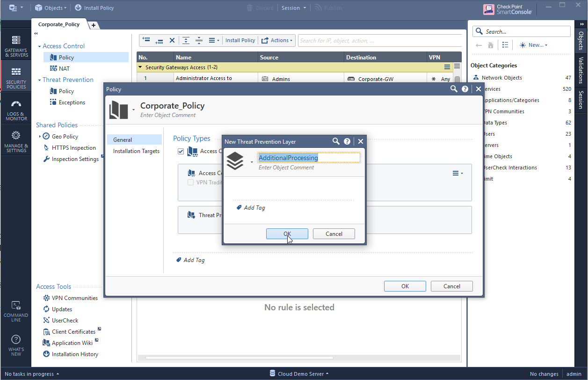Open Manage & Settings view

coord(16,142)
